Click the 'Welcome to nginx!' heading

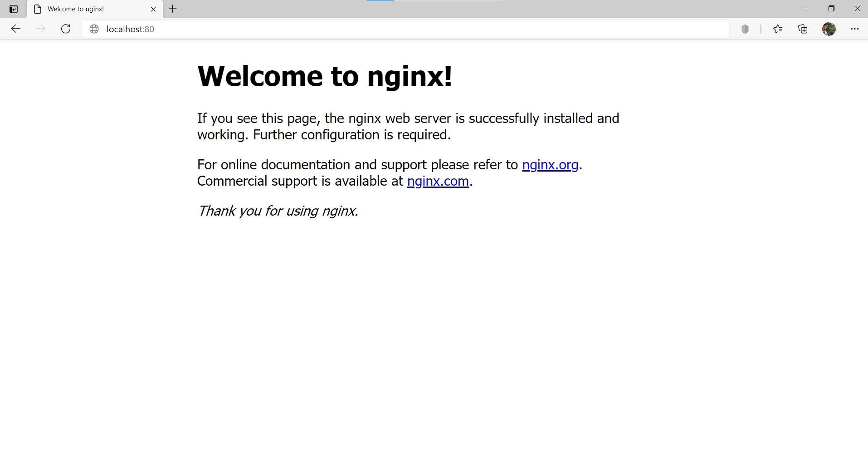[x=325, y=76]
